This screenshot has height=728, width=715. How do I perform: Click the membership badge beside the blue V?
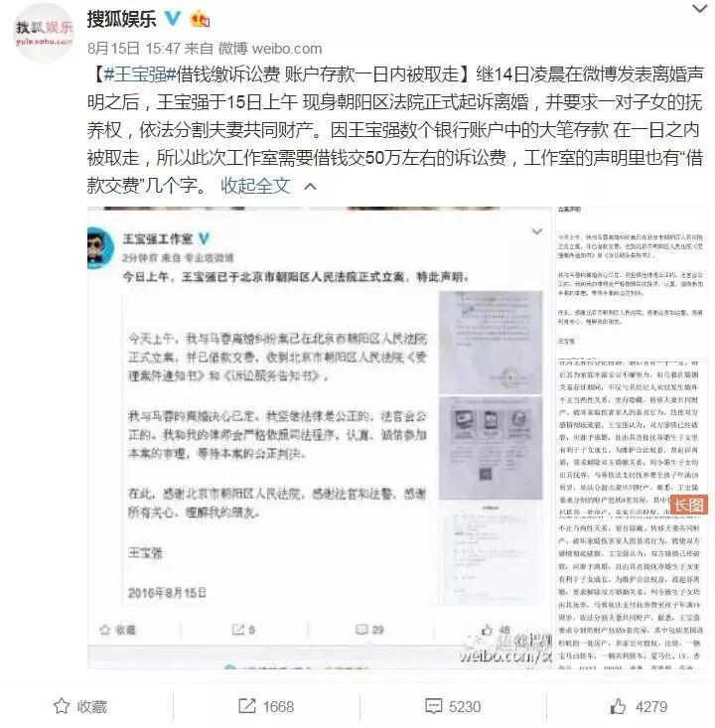point(201,19)
